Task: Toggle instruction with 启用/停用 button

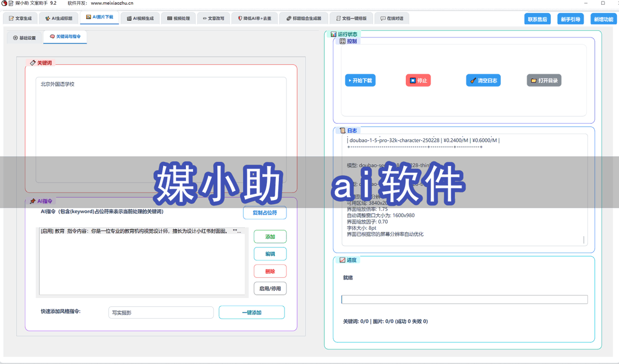Action: coord(270,289)
